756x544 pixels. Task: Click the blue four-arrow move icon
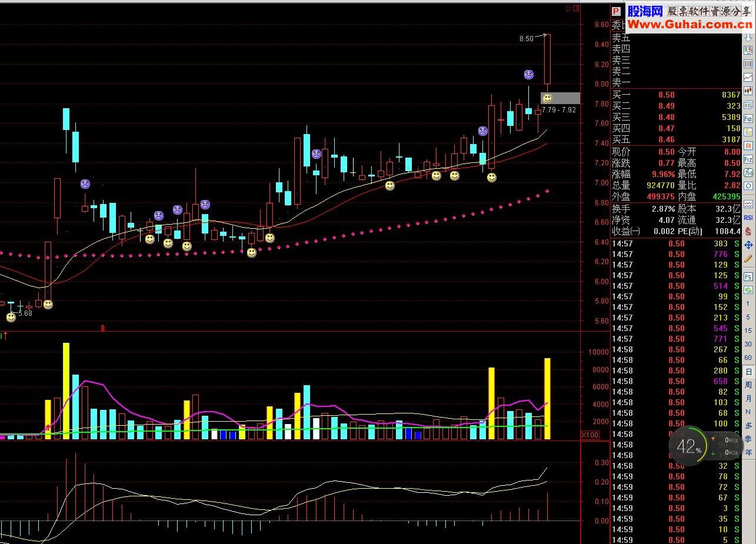point(748,245)
